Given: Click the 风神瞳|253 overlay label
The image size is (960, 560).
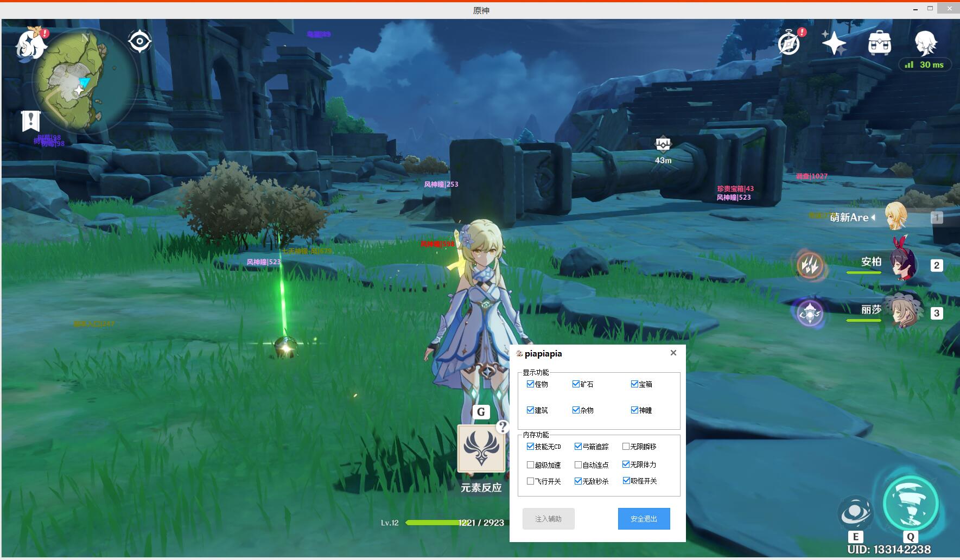Looking at the screenshot, I should 441,184.
